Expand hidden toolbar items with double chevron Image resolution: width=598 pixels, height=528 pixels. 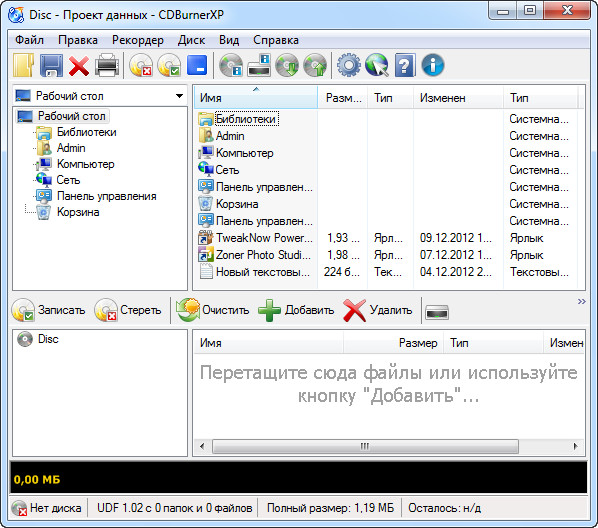[581, 302]
